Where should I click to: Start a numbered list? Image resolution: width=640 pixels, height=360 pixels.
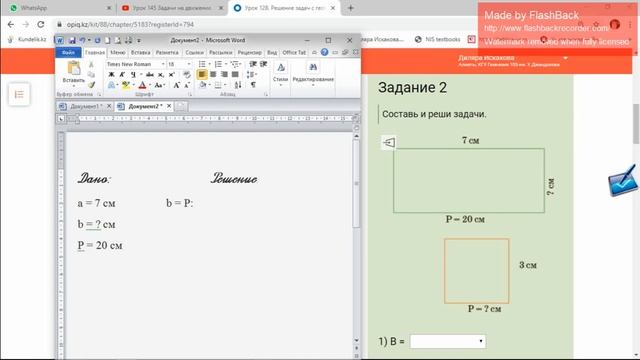(218, 64)
